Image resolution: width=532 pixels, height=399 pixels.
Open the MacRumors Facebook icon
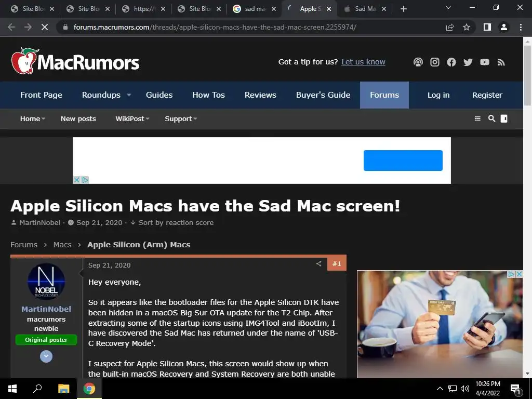pos(451,62)
